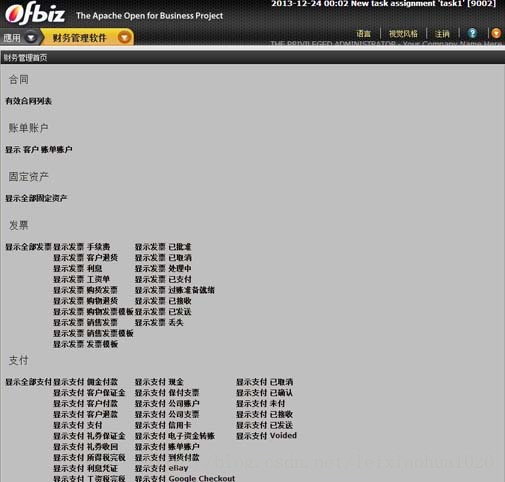The width and height of the screenshot is (505, 482).
Task: Click 显示支付 礼券保证金
Action: coord(89,436)
